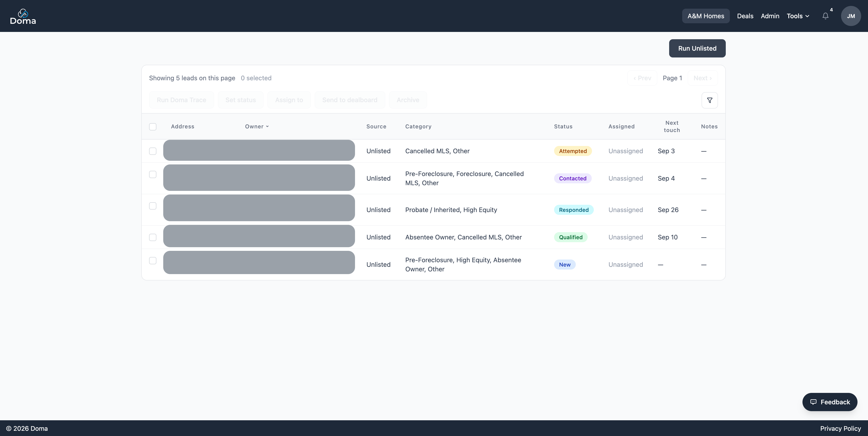Go to the Deals menu item
The width and height of the screenshot is (868, 436).
pyautogui.click(x=745, y=16)
